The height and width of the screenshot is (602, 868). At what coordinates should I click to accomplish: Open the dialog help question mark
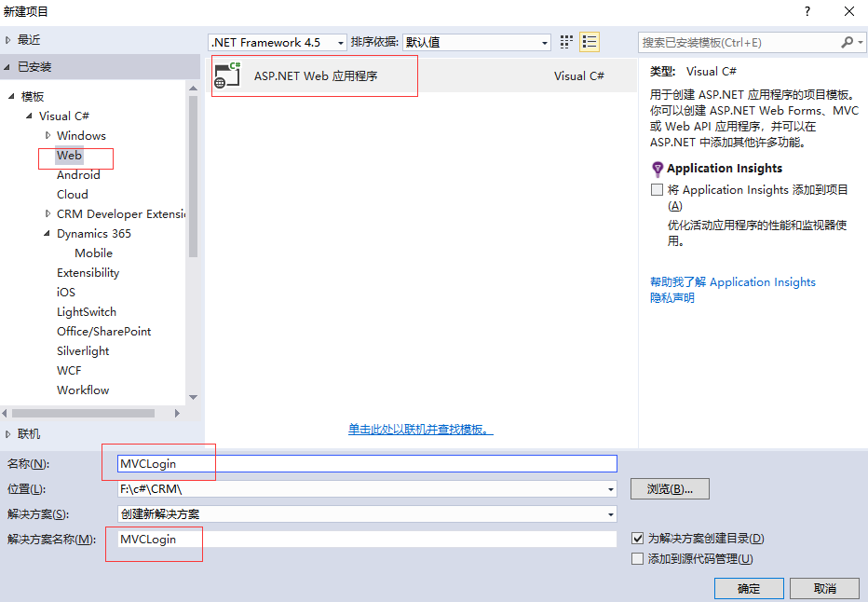tap(807, 11)
